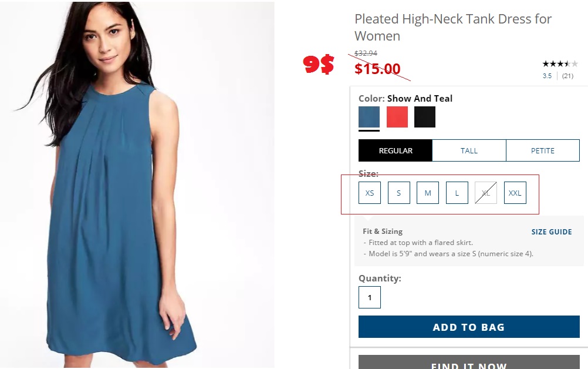Open the Size Guide link

[552, 232]
